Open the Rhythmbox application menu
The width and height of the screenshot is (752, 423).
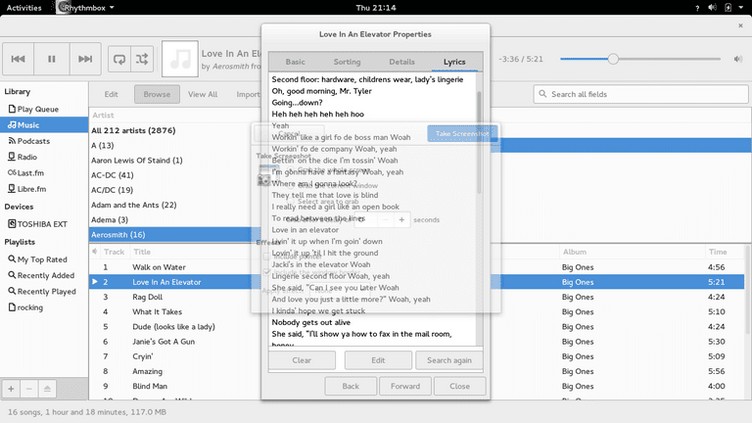coord(85,8)
